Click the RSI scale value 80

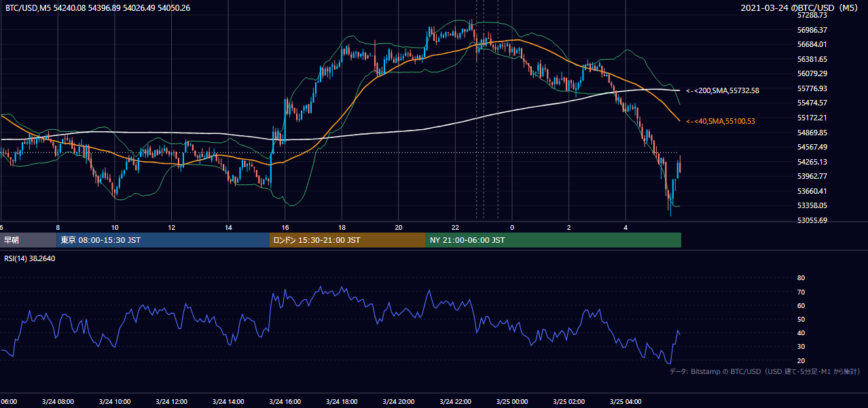(x=801, y=278)
